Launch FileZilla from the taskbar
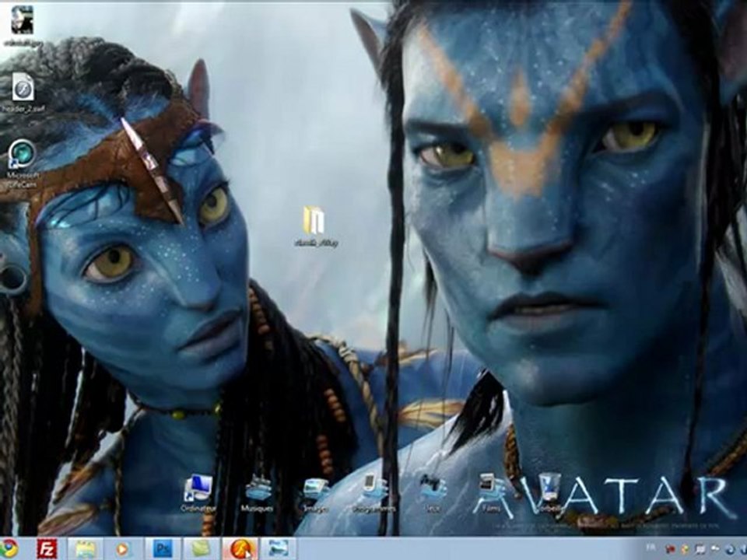 tap(47, 548)
